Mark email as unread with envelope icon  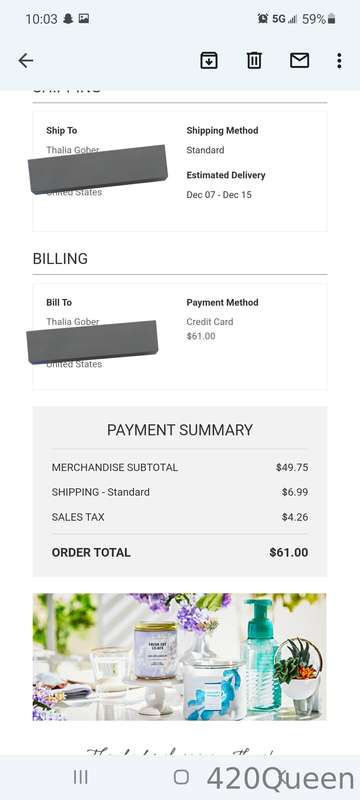[x=299, y=61]
